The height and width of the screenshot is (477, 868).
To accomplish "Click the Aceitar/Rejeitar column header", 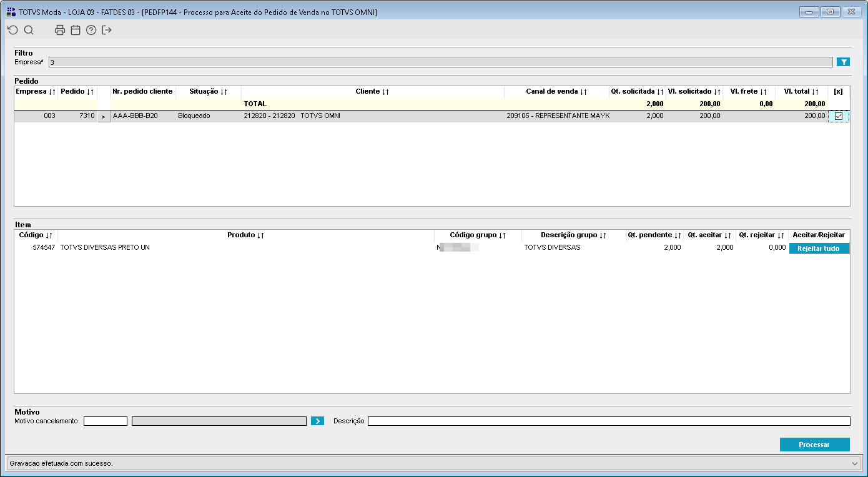I will [x=819, y=235].
